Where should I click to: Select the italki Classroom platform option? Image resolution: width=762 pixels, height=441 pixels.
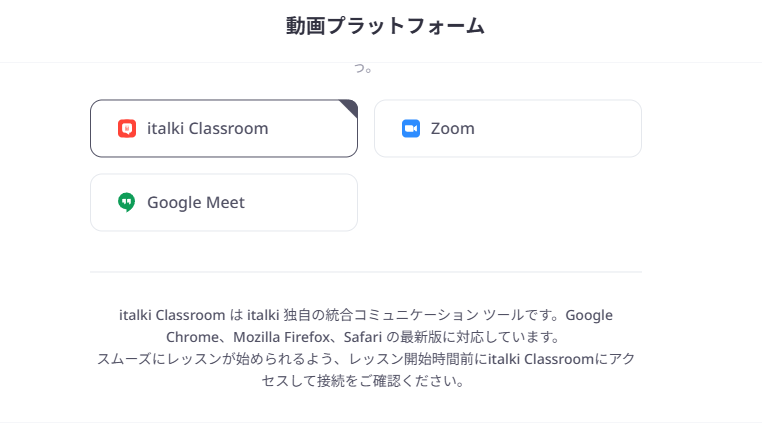pyautogui.click(x=224, y=128)
